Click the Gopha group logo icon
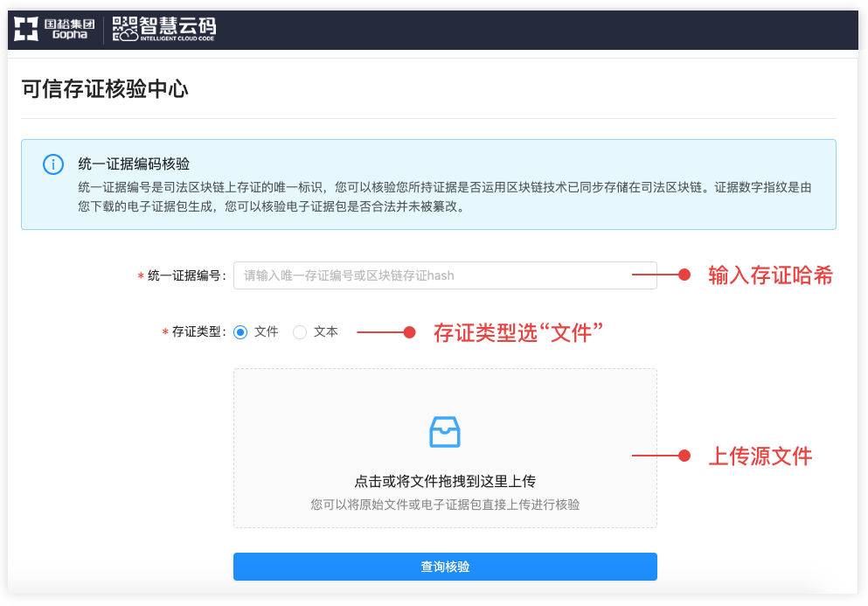The height and width of the screenshot is (606, 868). tap(26, 29)
